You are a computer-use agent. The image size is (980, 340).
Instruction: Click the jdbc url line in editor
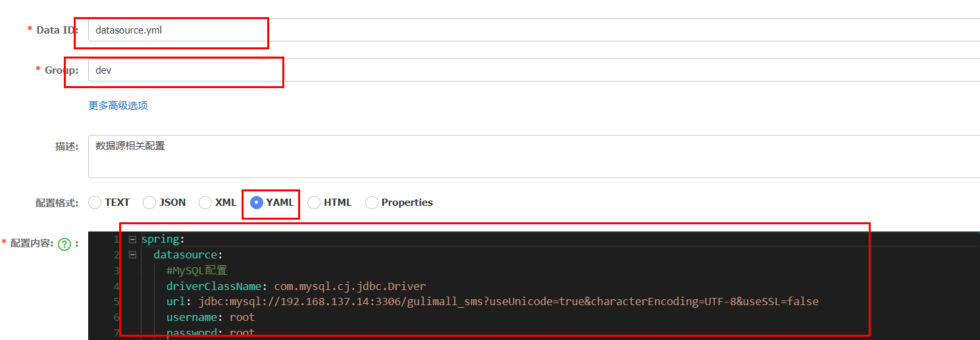click(492, 301)
